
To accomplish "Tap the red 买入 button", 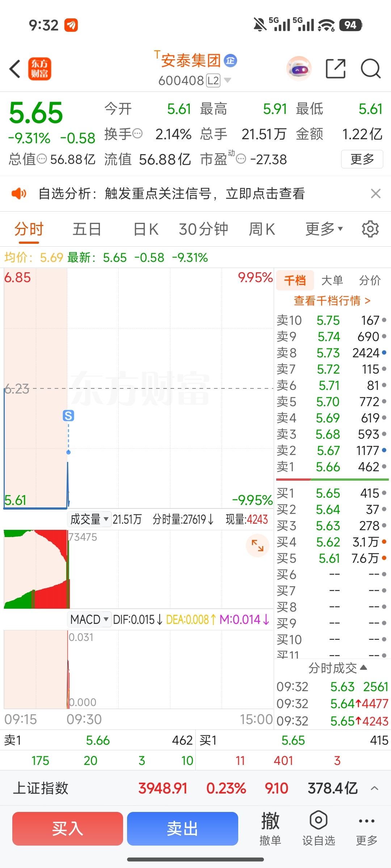I will [68, 829].
